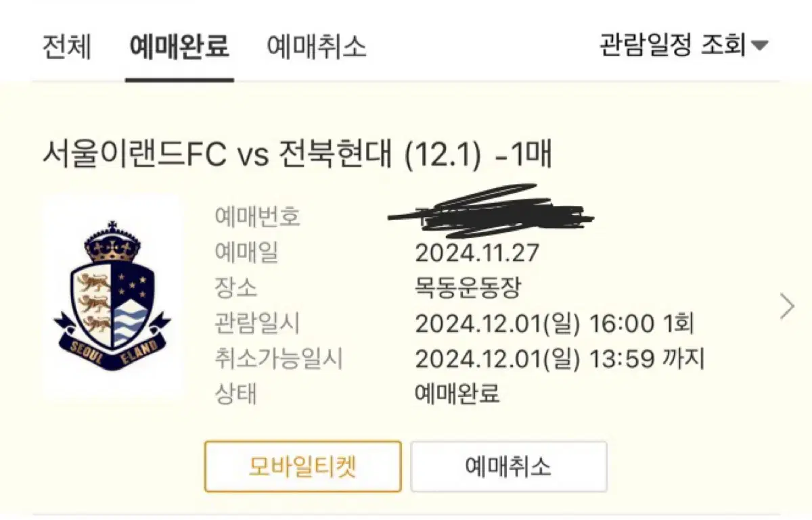Open the 서울이랜드FC vs 전북현대 booking title
The height and width of the screenshot is (520, 812).
click(297, 153)
